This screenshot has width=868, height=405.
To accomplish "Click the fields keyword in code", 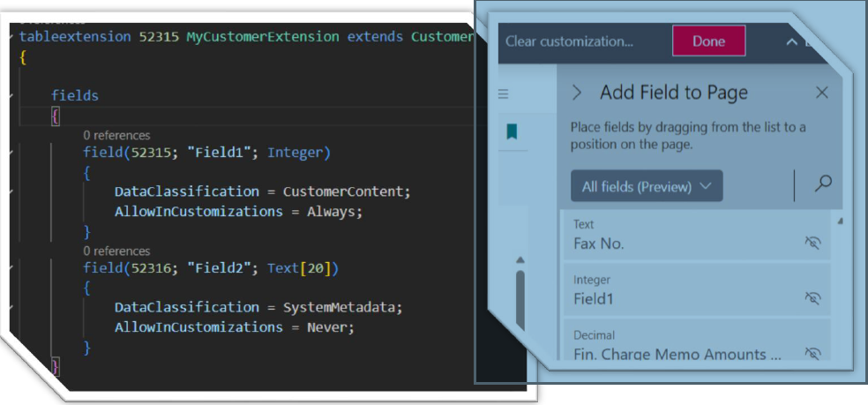I will point(75,95).
